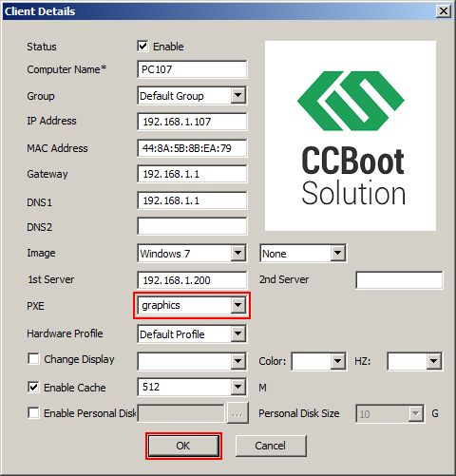Tick the Enable Personal Disk checkbox

pos(33,412)
